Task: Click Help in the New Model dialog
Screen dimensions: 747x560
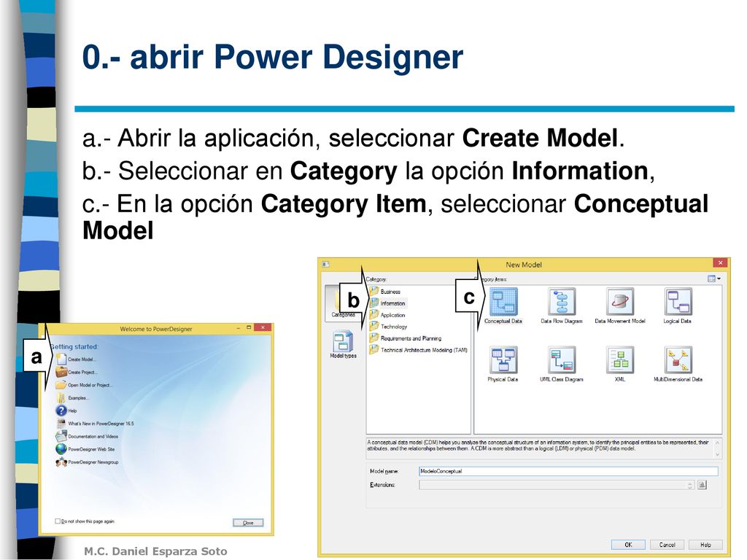Action: pos(705,545)
